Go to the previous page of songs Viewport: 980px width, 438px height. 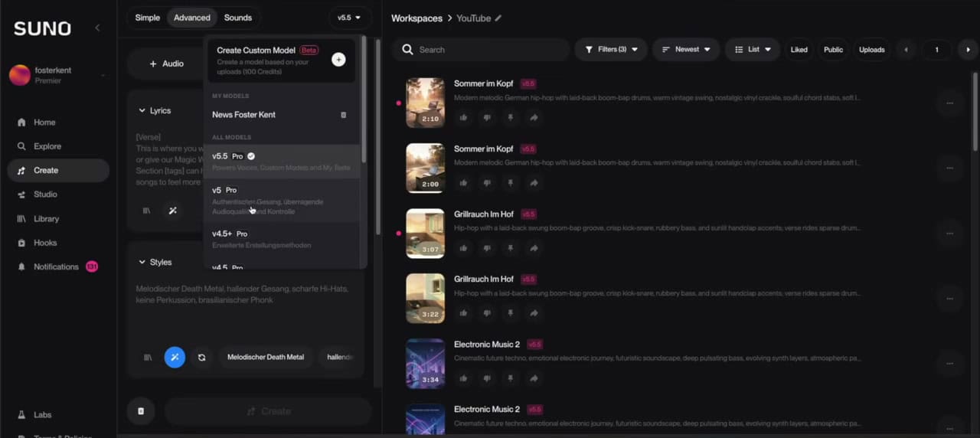(906, 50)
